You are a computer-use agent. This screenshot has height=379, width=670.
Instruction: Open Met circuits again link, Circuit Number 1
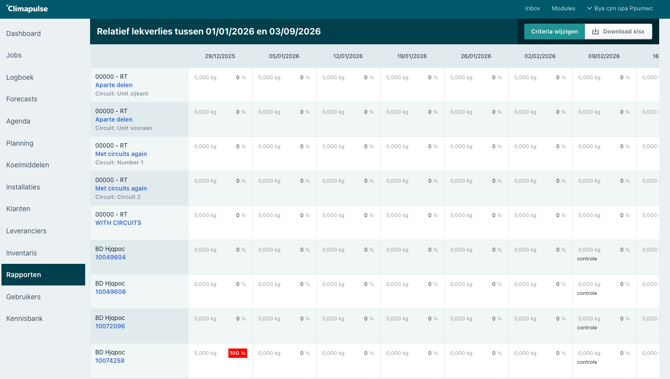tap(121, 154)
